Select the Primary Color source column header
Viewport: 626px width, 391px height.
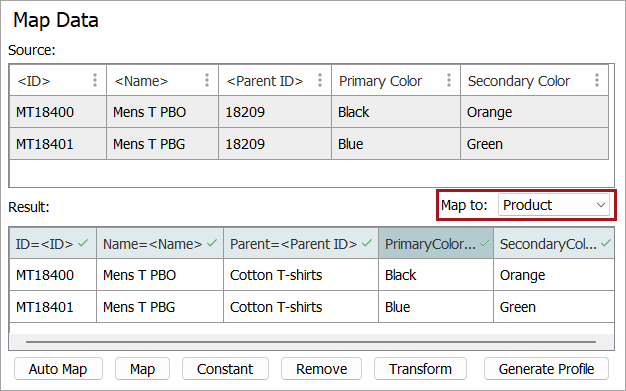point(396,80)
